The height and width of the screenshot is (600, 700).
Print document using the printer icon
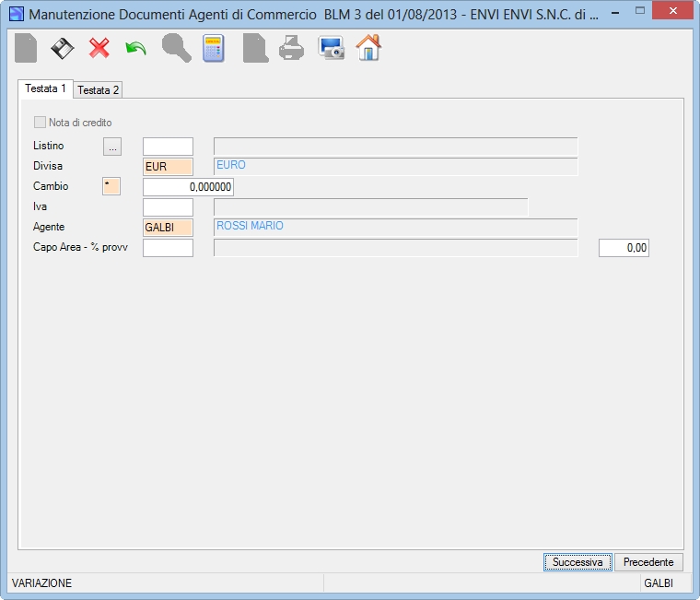[x=292, y=48]
